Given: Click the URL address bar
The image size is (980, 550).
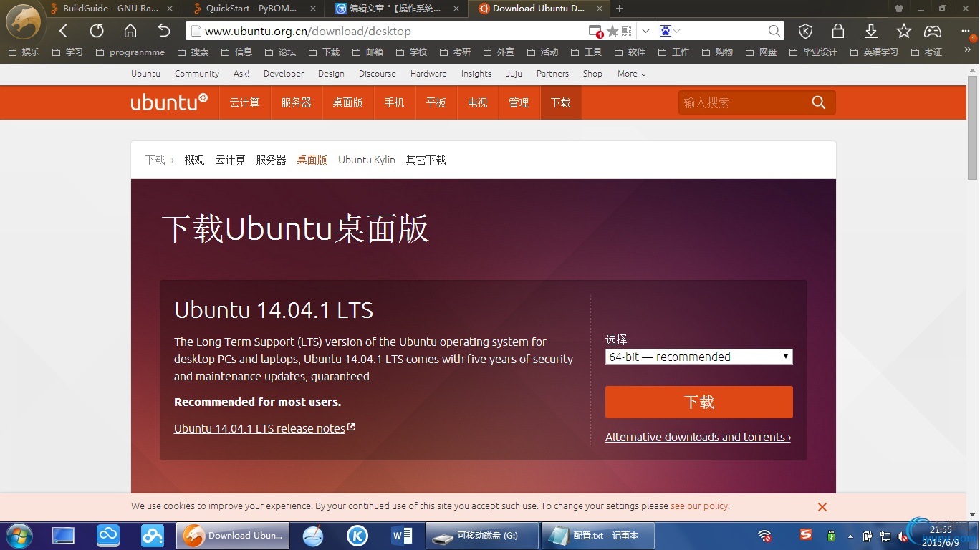Looking at the screenshot, I should 387,31.
